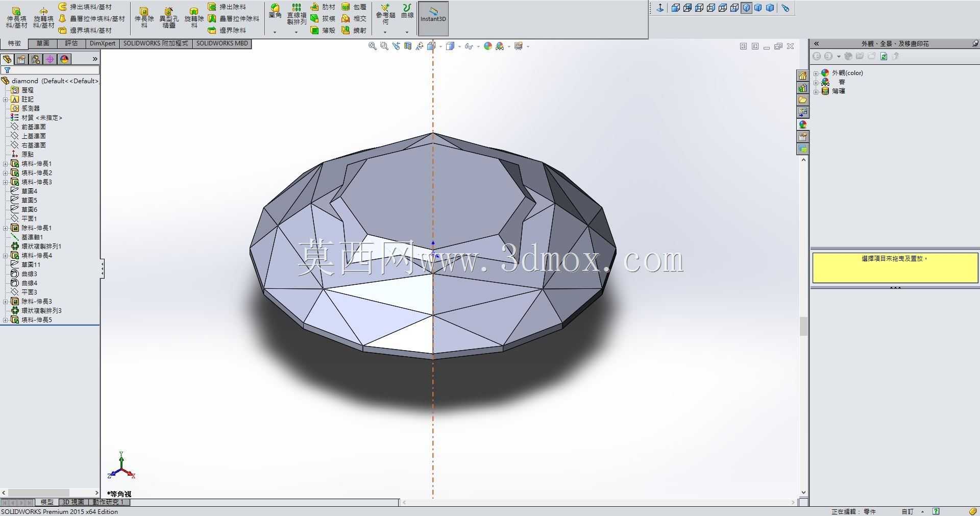This screenshot has height=516, width=980.
Task: Collapse the appearances task pane with double chevron
Action: [x=816, y=44]
